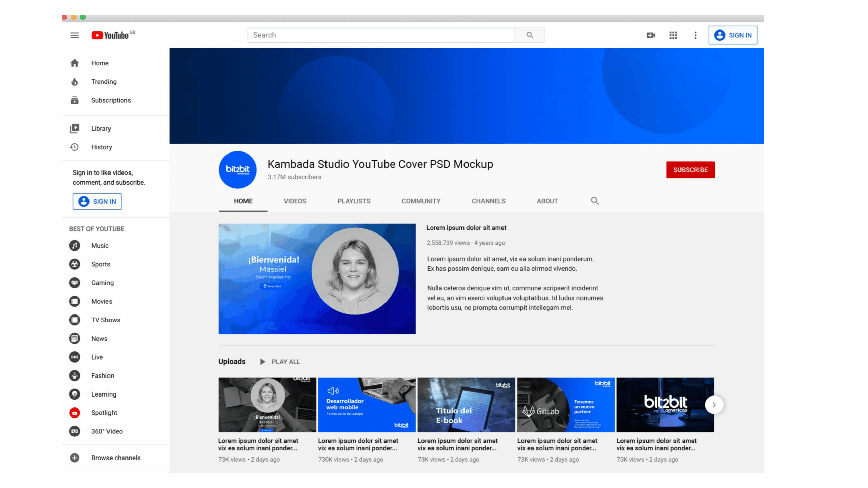Open the Community tab
The image size is (868, 488).
(x=421, y=201)
